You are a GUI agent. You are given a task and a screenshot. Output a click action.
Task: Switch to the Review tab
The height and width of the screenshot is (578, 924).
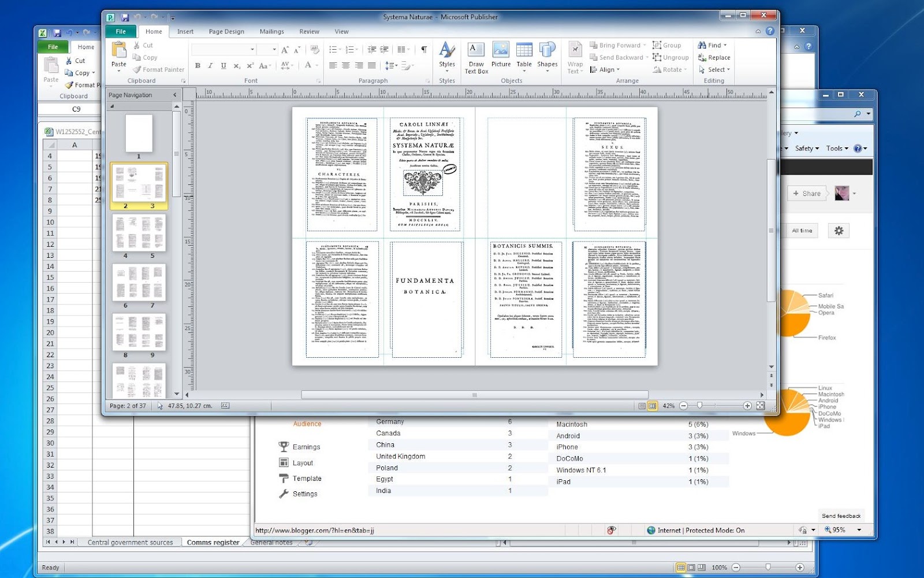click(309, 32)
